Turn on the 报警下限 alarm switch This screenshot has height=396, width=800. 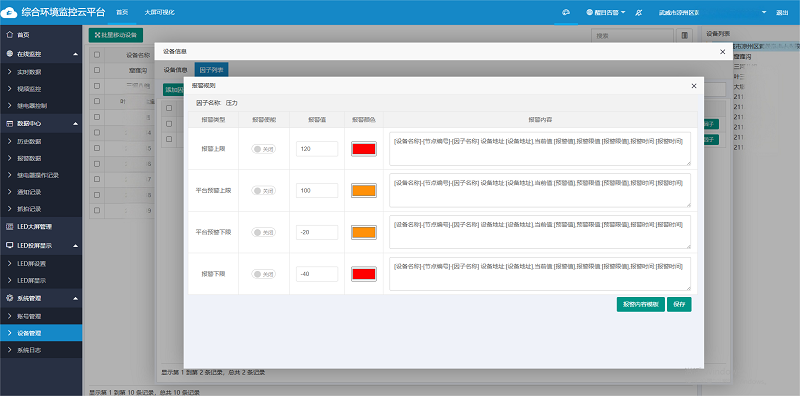pos(263,274)
